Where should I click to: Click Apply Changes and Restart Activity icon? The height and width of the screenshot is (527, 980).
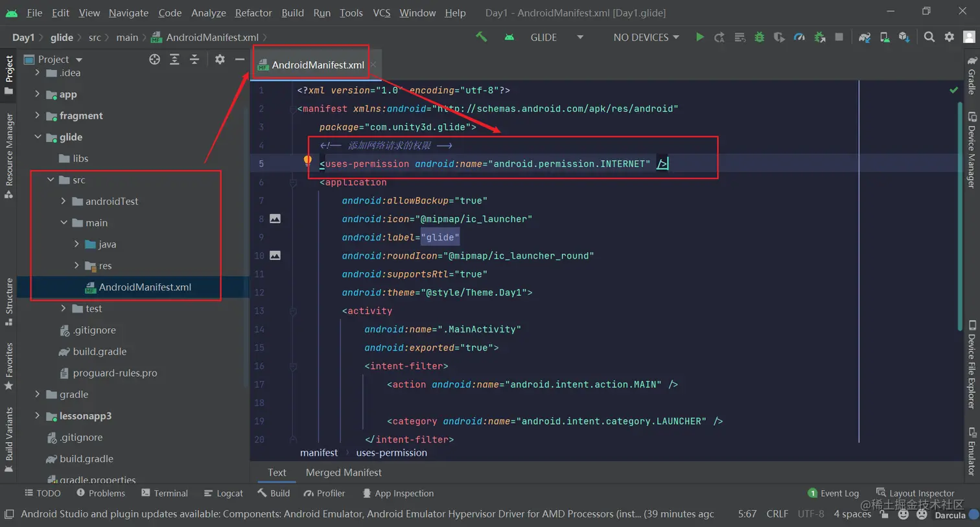[719, 37]
